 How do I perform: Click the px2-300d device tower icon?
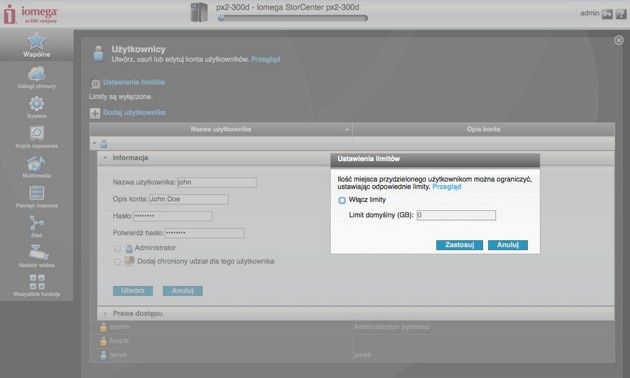[199, 12]
